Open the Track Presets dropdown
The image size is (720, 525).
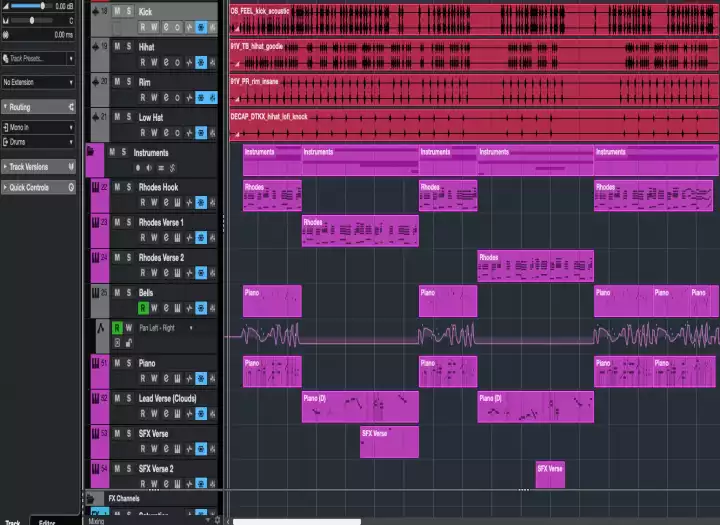click(38, 59)
